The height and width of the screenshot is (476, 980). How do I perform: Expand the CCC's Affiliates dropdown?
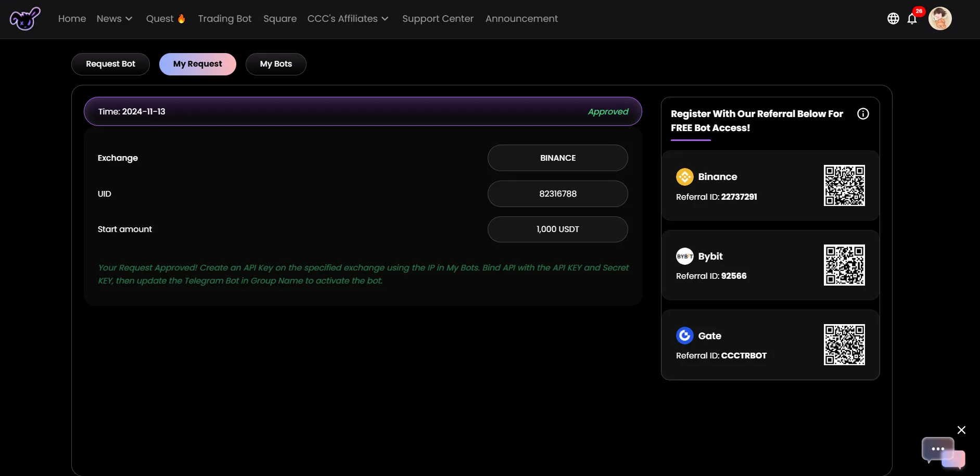click(x=348, y=19)
